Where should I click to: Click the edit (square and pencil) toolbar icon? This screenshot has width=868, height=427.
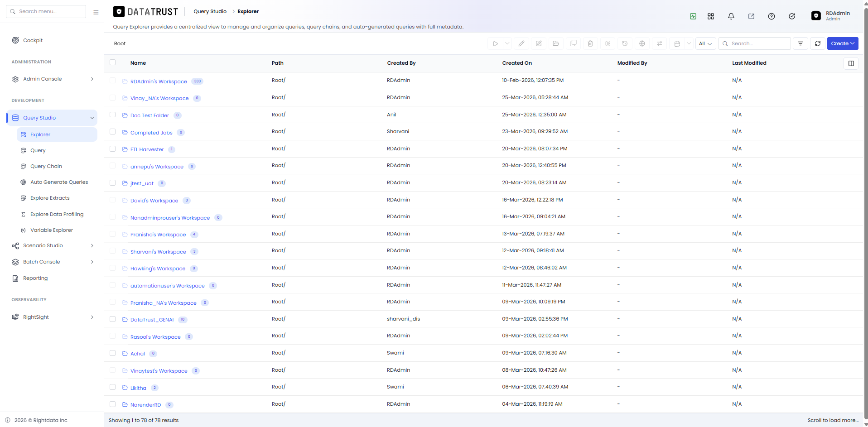click(539, 43)
